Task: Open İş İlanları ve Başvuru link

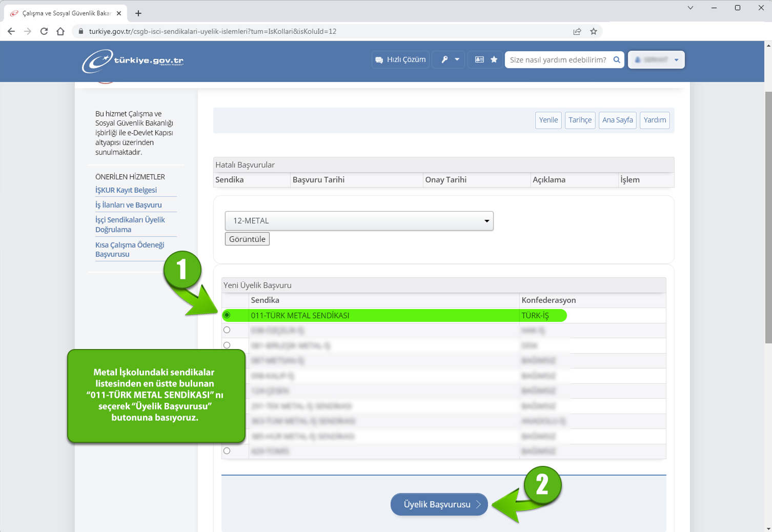Action: [x=129, y=205]
